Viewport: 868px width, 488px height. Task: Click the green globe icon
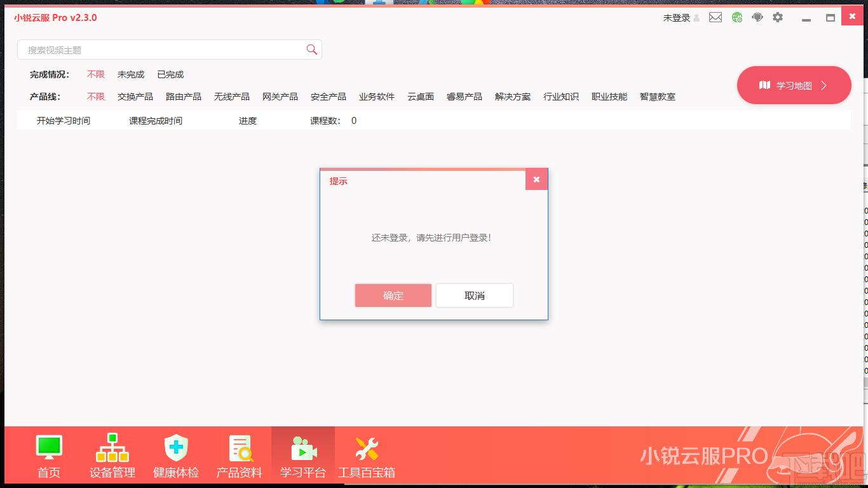737,18
